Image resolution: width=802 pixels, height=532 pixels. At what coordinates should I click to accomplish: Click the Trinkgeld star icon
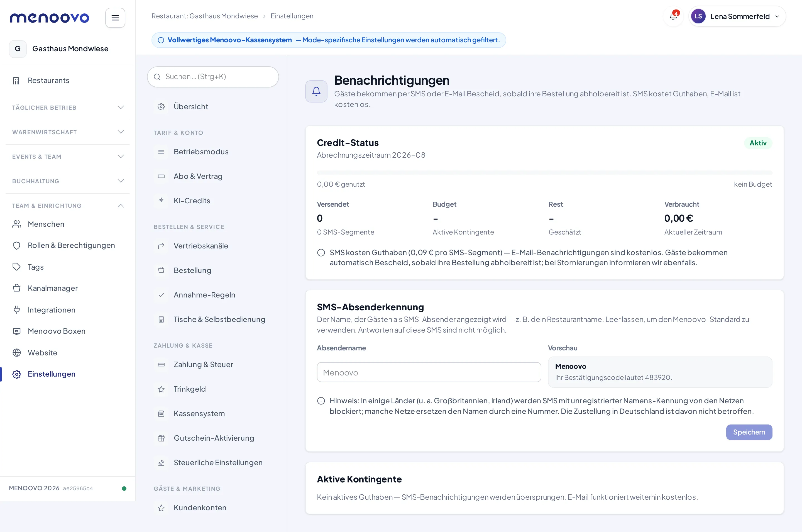click(161, 389)
